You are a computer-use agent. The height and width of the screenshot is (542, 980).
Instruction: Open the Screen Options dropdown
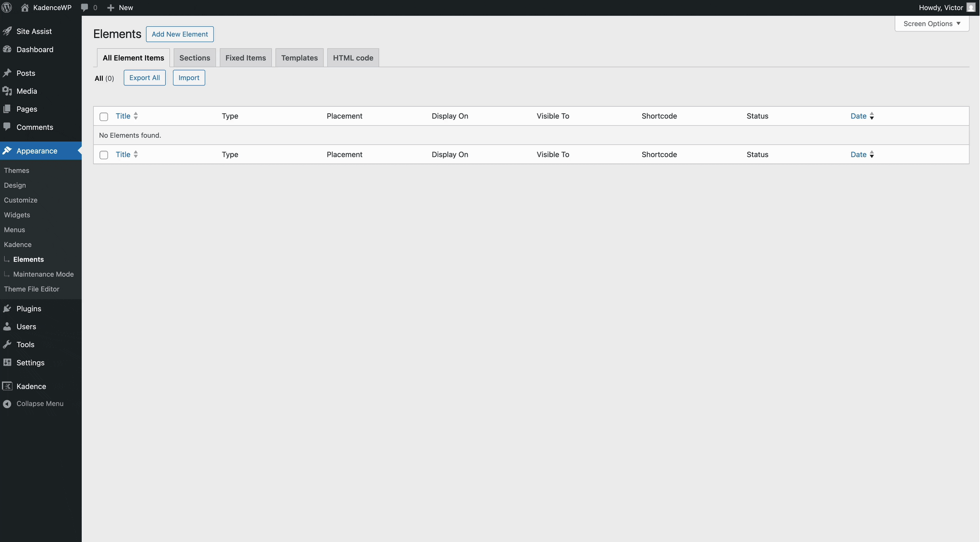pyautogui.click(x=931, y=23)
